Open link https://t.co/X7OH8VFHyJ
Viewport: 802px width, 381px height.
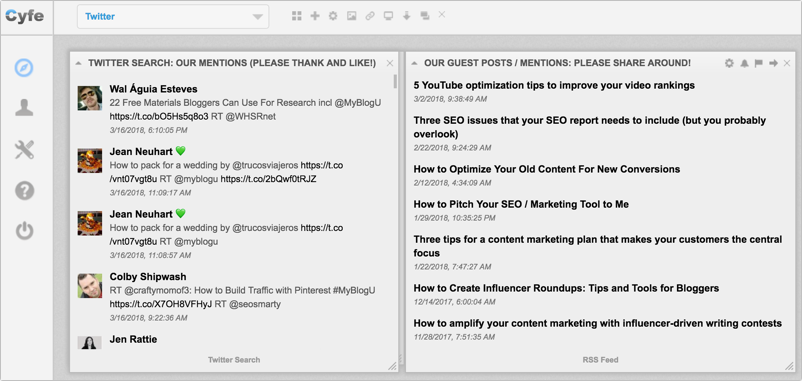point(161,304)
